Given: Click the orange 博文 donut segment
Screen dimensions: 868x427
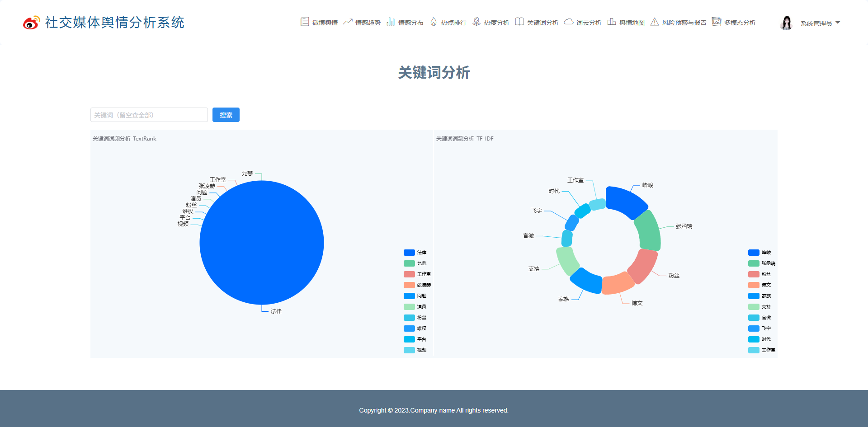Looking at the screenshot, I should point(618,283).
